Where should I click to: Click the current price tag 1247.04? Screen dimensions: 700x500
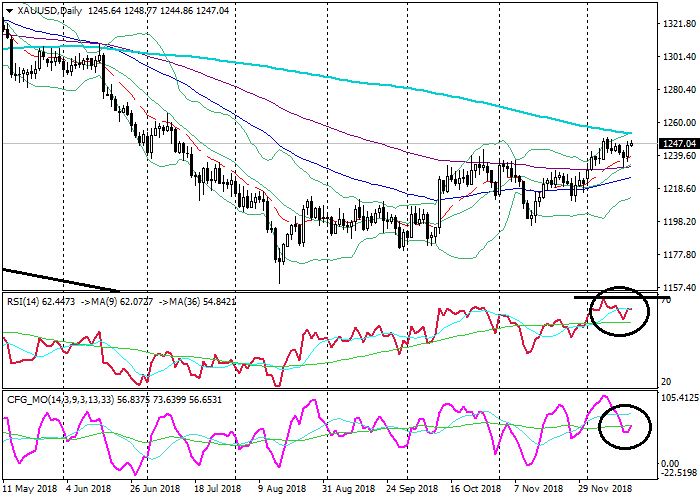pos(677,144)
